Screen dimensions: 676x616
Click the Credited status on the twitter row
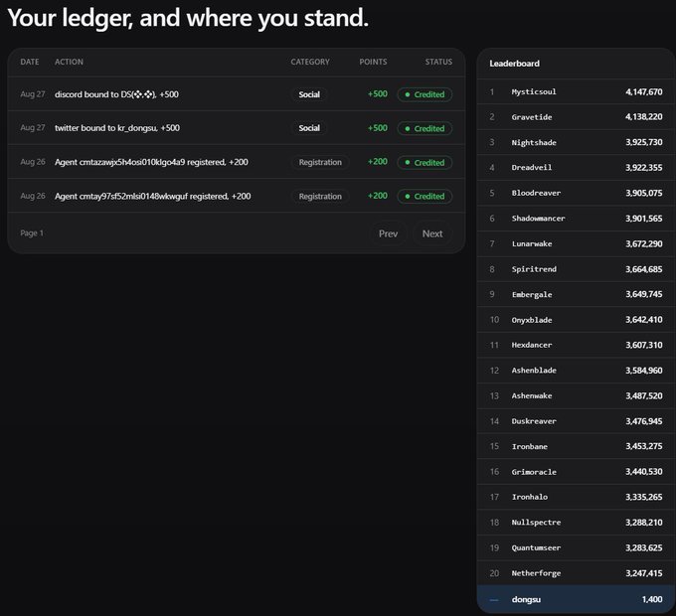(424, 128)
